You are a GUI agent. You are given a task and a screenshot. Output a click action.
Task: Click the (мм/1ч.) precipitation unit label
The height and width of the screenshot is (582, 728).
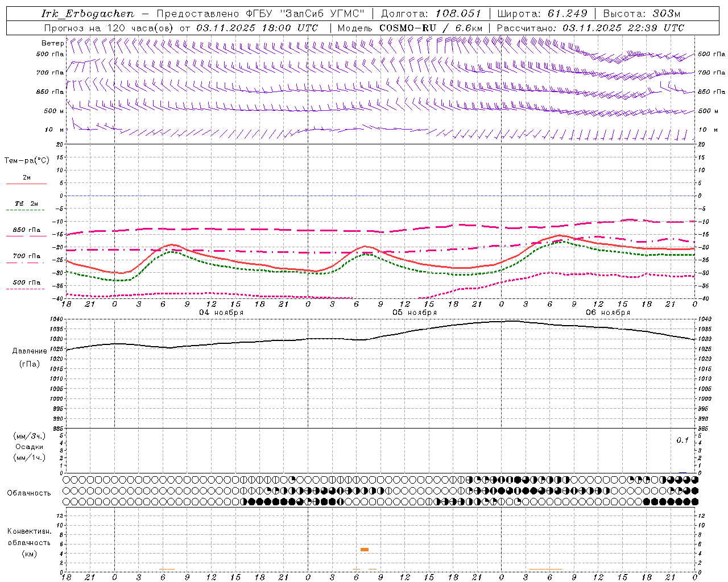click(x=30, y=458)
